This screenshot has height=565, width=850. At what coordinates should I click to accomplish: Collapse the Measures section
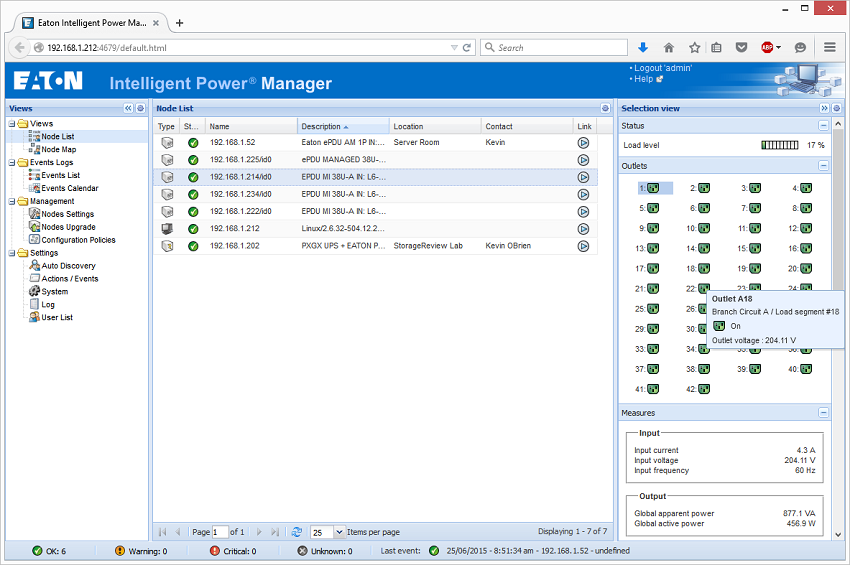point(823,413)
